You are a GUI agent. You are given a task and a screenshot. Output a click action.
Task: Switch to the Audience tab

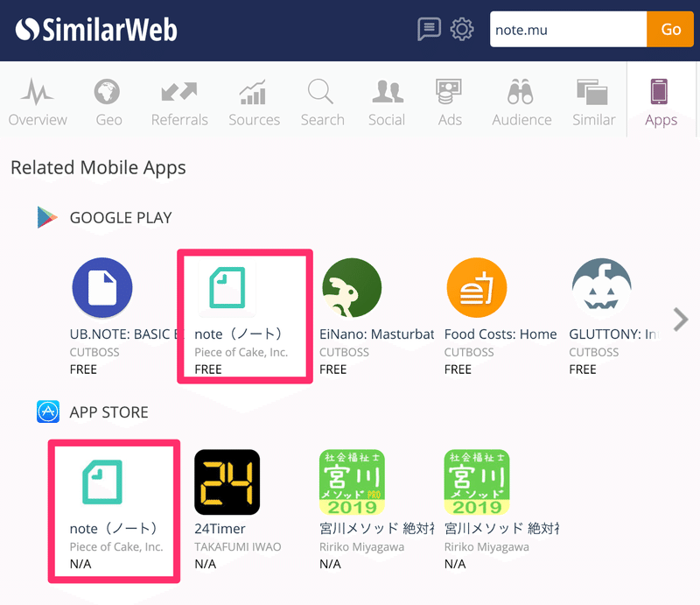[521, 102]
